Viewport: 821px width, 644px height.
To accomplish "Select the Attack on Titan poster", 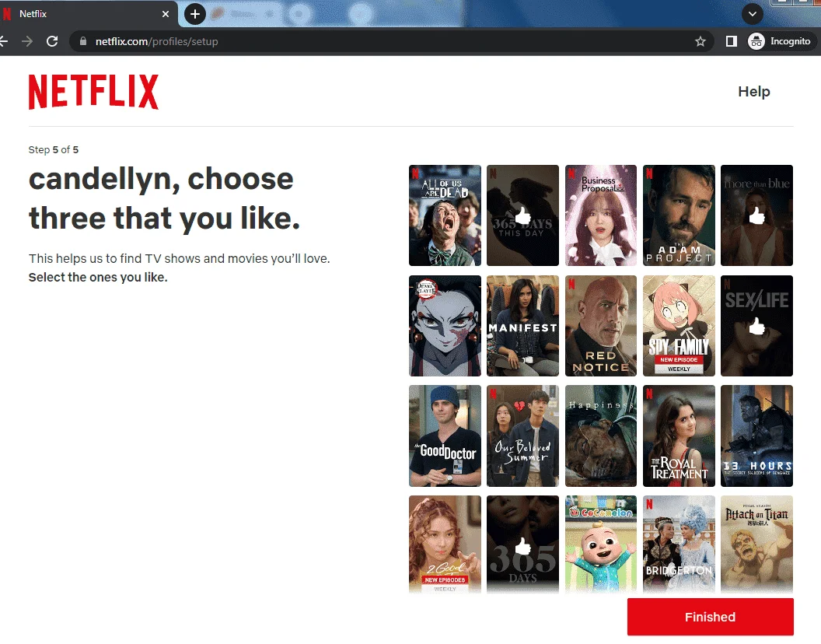I will (x=756, y=544).
